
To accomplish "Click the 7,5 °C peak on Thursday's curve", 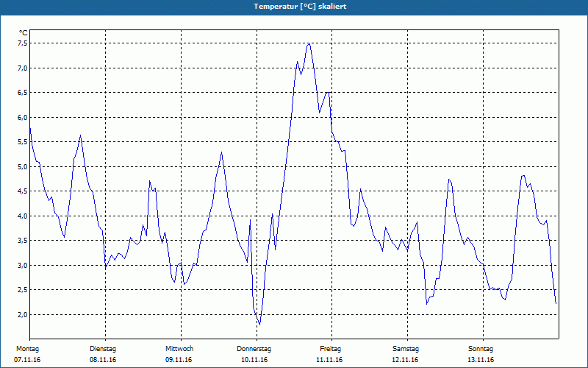I will coord(309,44).
